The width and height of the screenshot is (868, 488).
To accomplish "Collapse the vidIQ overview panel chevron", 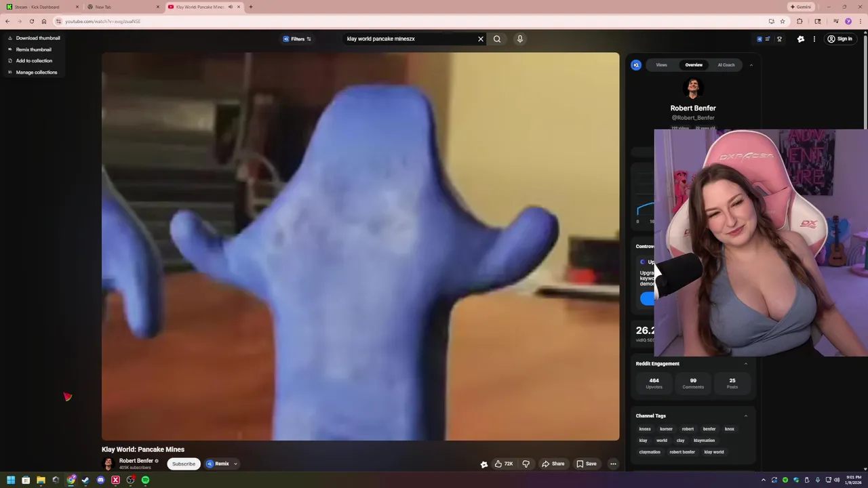I will (x=751, y=65).
